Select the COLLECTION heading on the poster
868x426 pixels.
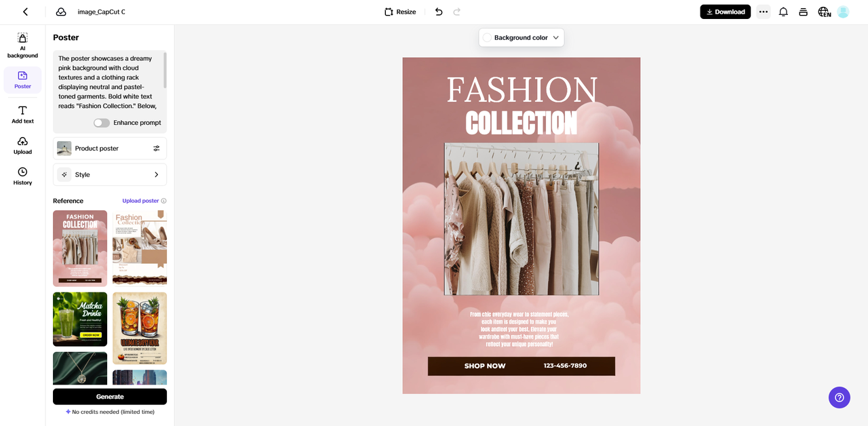[x=521, y=123]
